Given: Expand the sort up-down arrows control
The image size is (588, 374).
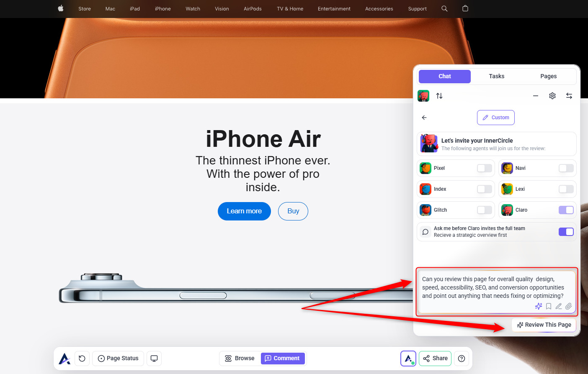Looking at the screenshot, I should click(439, 96).
